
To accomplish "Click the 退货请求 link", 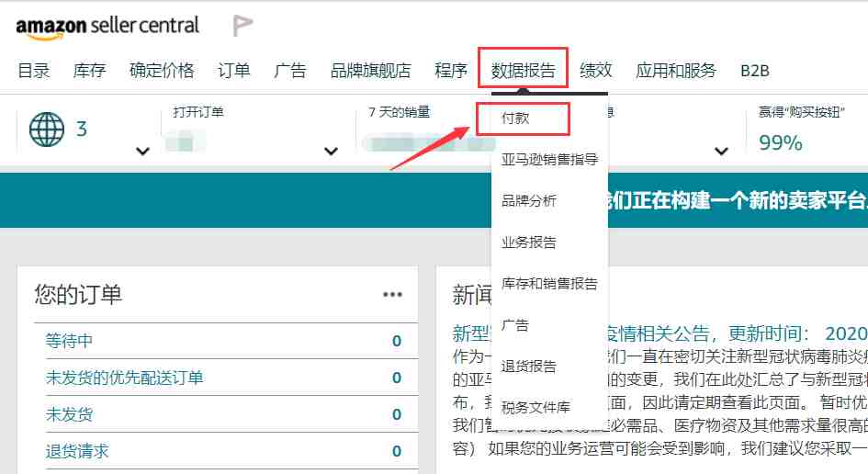I will point(77,451).
